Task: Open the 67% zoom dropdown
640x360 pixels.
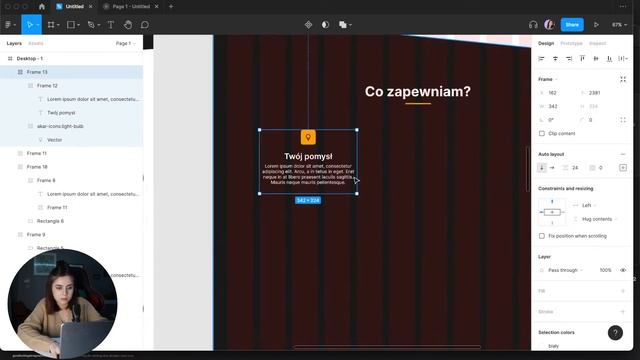Action: coord(619,25)
